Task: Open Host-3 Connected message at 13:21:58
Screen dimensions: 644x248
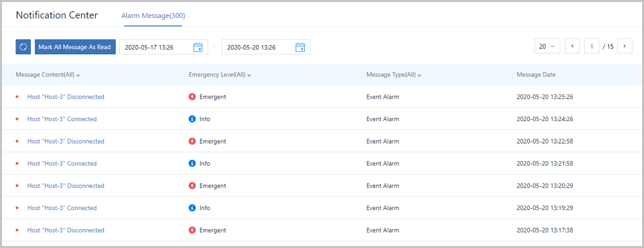Action: point(62,164)
